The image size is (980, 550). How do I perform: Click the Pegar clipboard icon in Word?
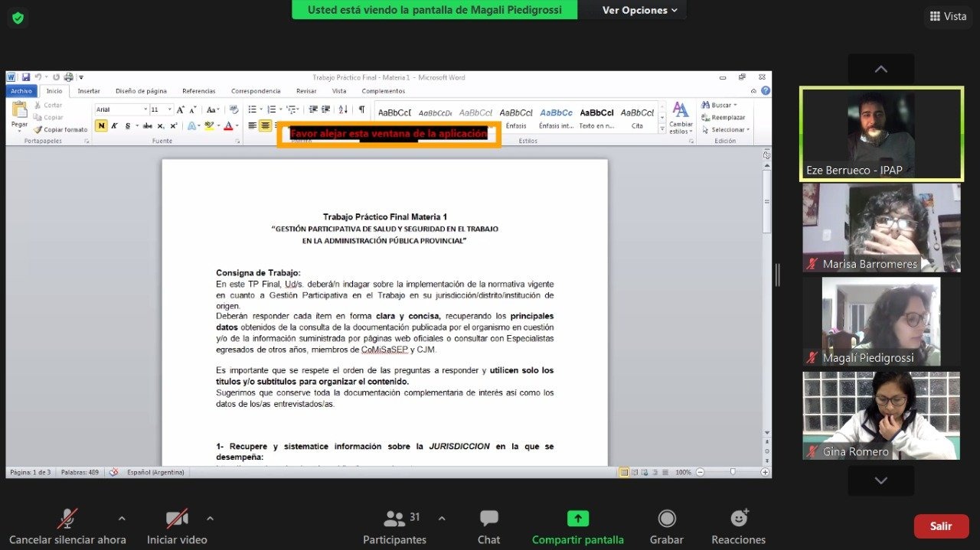[x=19, y=113]
